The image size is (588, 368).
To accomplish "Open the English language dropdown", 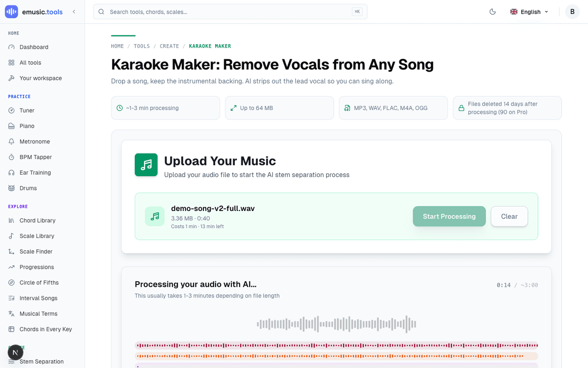I will pos(529,12).
